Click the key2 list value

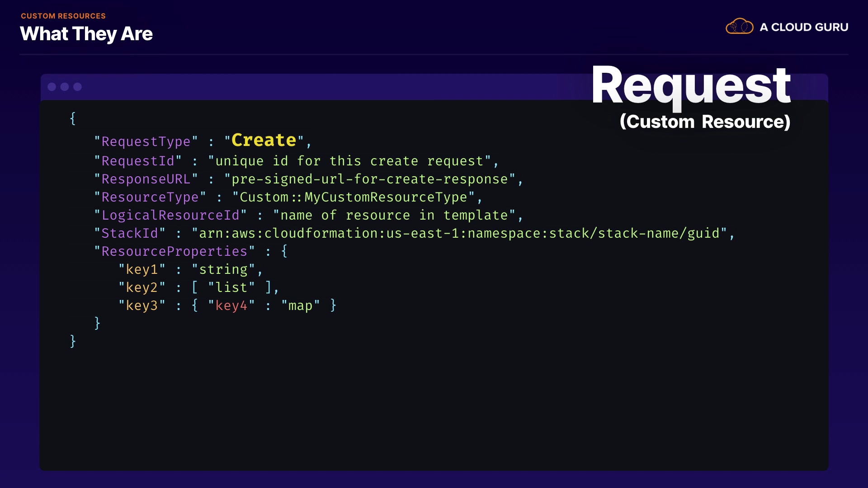tap(231, 288)
